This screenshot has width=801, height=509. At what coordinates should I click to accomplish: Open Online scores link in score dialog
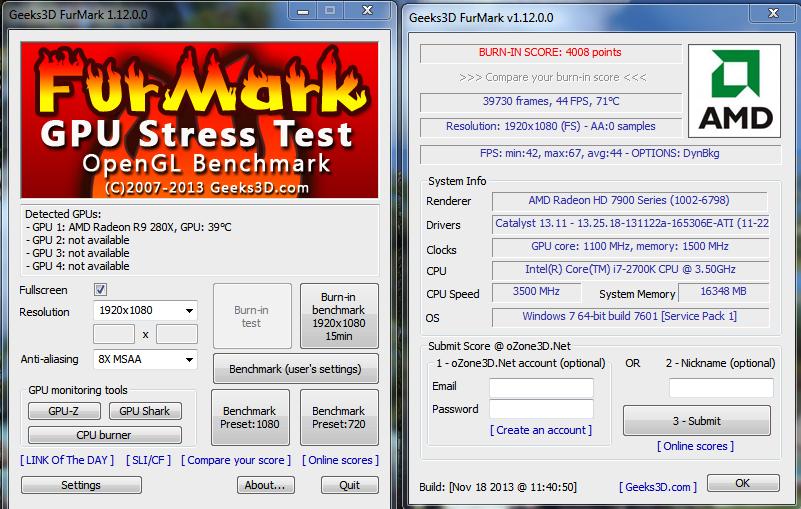coord(696,446)
